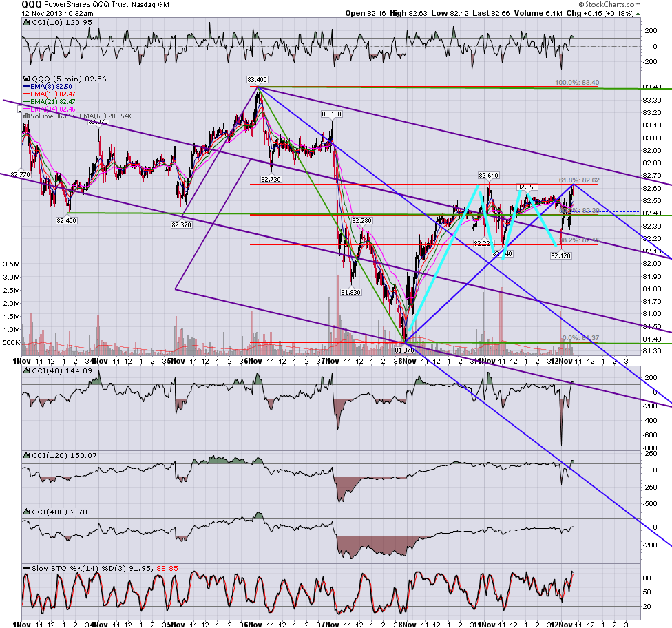Screen dimensions: 672x628
Task: Click the CCI(480) indicator icon
Action: (x=27, y=512)
